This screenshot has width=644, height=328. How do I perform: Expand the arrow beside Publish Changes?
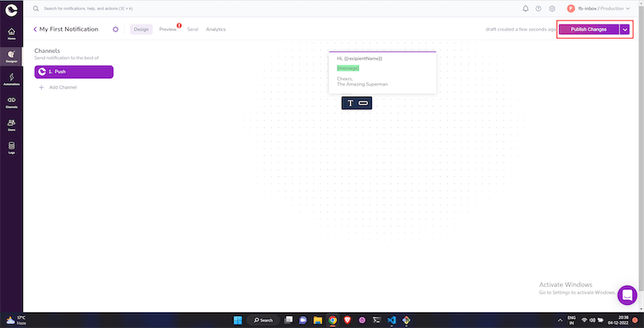[x=625, y=29]
